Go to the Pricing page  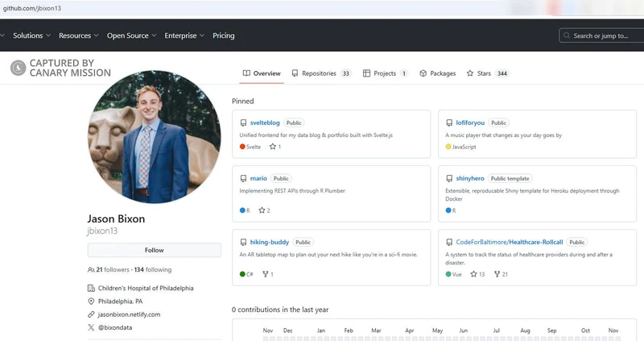click(224, 35)
